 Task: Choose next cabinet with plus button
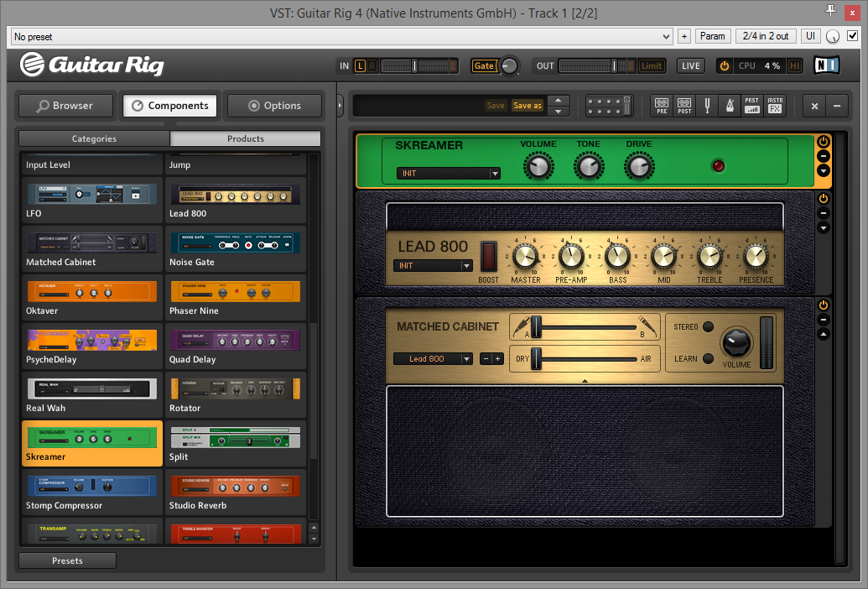click(x=497, y=359)
